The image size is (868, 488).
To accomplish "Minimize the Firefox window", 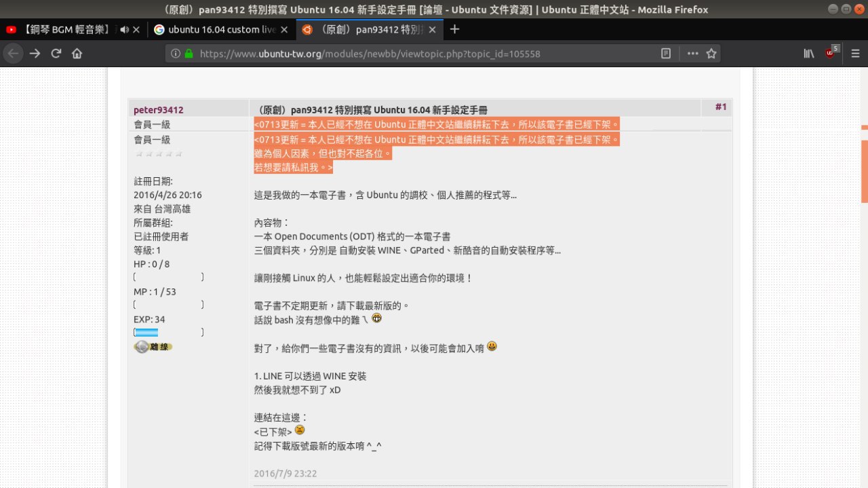I will click(x=833, y=10).
